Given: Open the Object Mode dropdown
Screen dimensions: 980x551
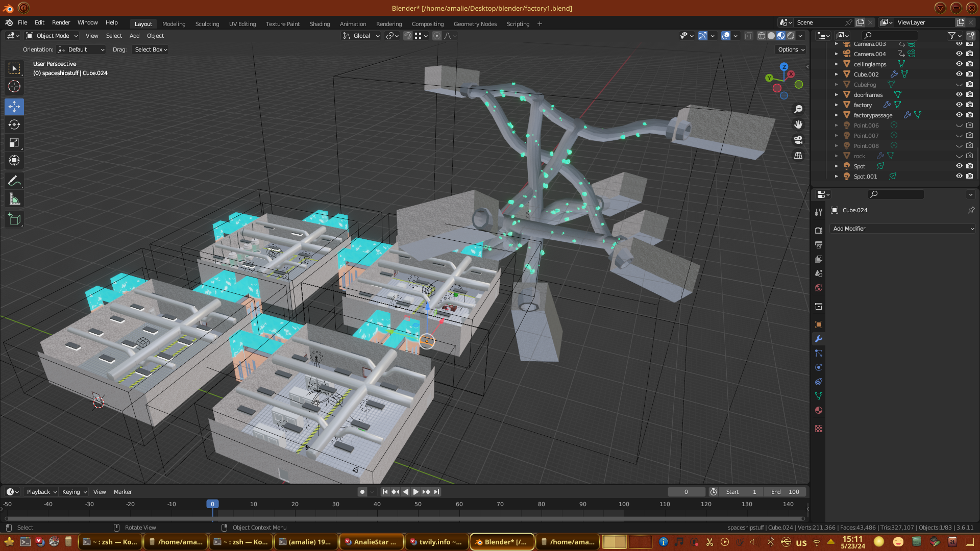Looking at the screenshot, I should click(52, 36).
